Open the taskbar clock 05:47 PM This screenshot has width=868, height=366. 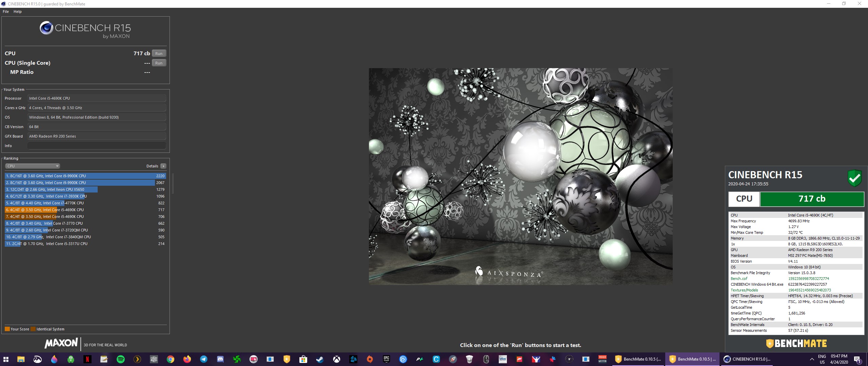(839, 359)
